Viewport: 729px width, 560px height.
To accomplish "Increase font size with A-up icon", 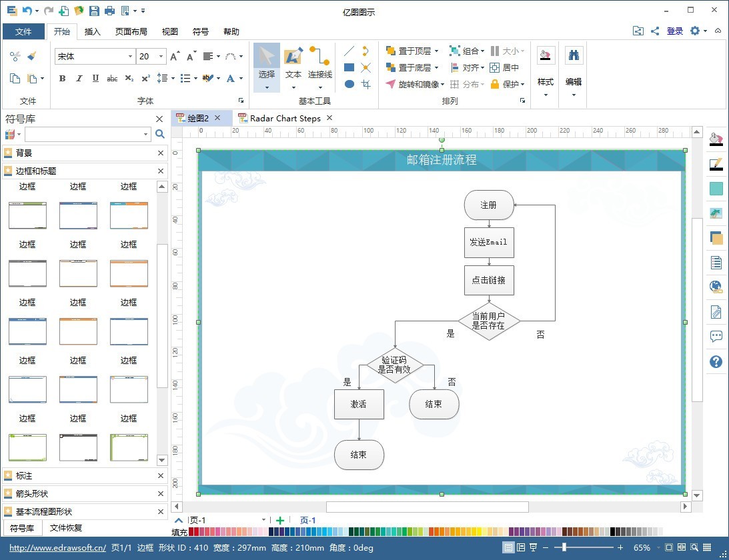I will tap(175, 56).
